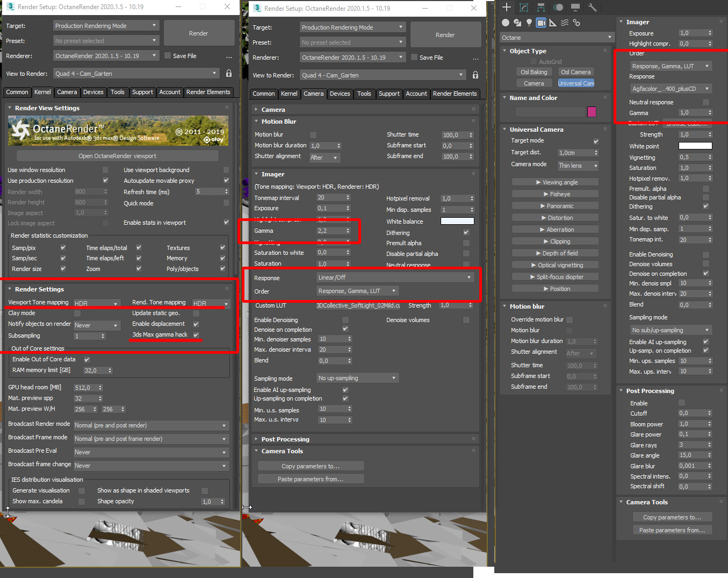The height and width of the screenshot is (578, 728).
Task: Click 3ds Max title icon of Camera-tab window
Action: (x=257, y=9)
